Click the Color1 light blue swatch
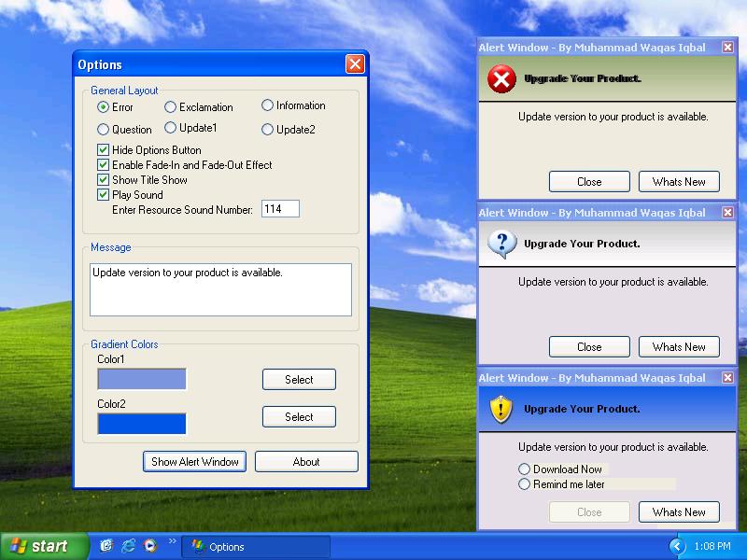The image size is (747, 560). (x=142, y=379)
